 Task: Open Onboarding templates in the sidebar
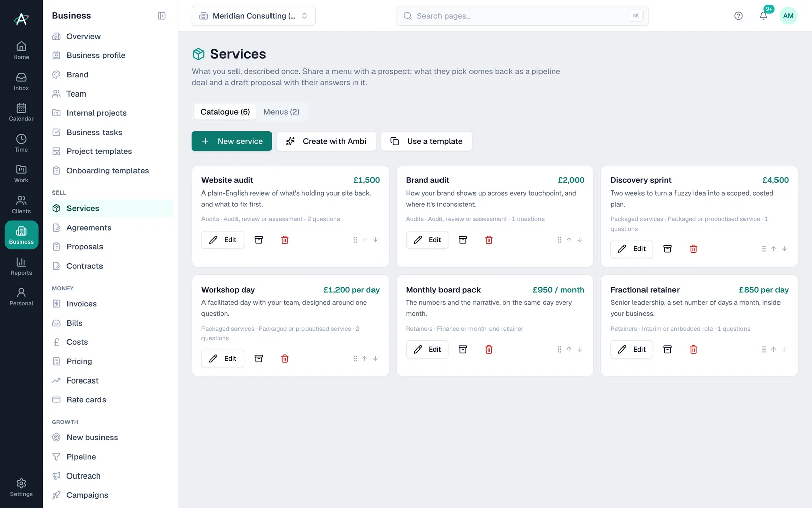click(110, 171)
